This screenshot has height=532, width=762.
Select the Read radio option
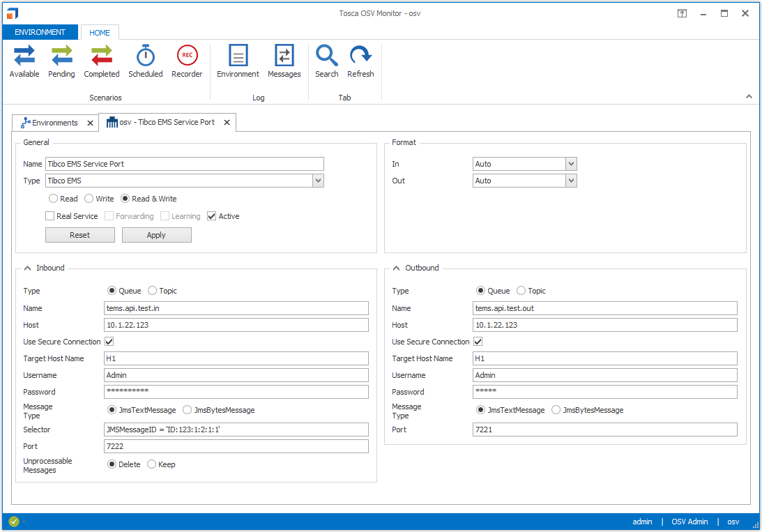(54, 199)
